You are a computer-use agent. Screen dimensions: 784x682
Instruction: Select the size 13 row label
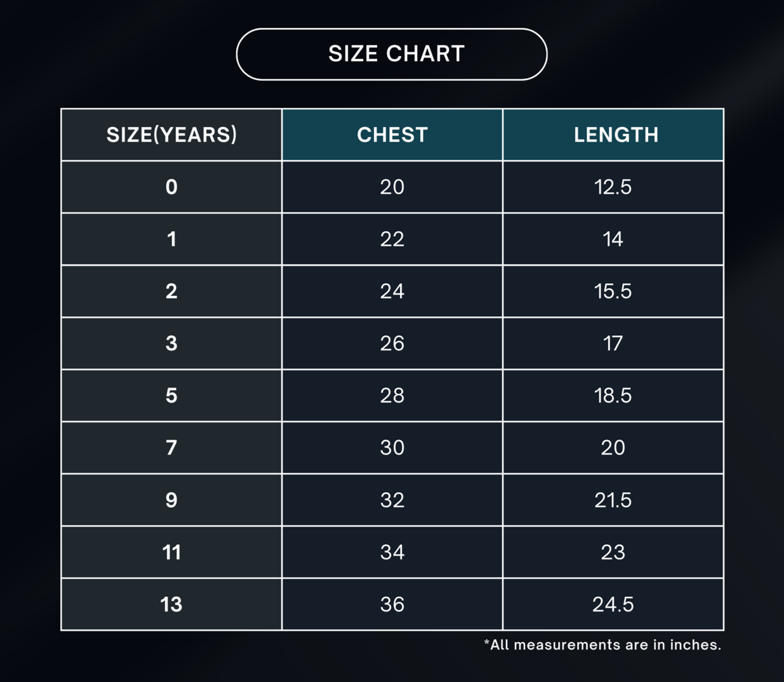pyautogui.click(x=171, y=604)
